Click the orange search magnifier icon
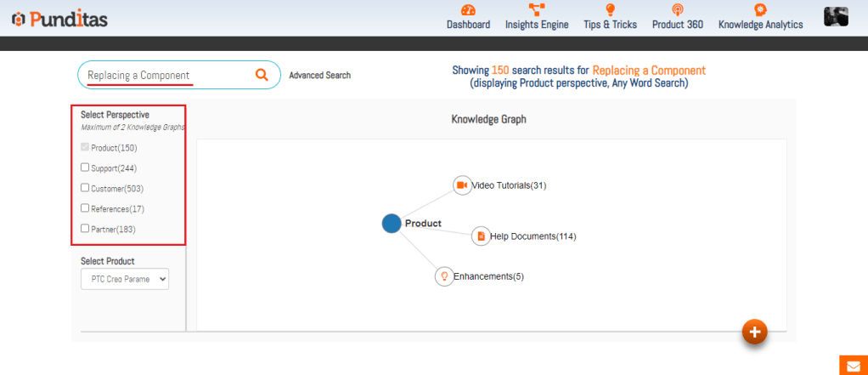868x375 pixels. (x=262, y=75)
